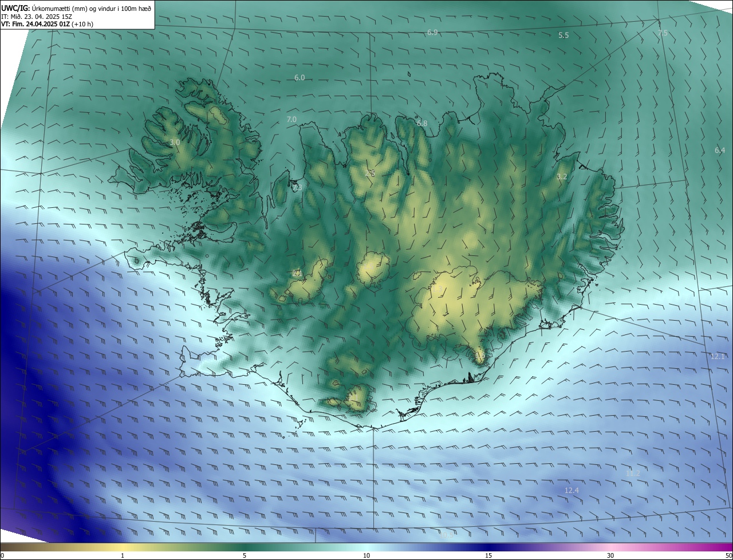Click the 30 tick on the color scale
The height and width of the screenshot is (560, 733).
coord(610,556)
